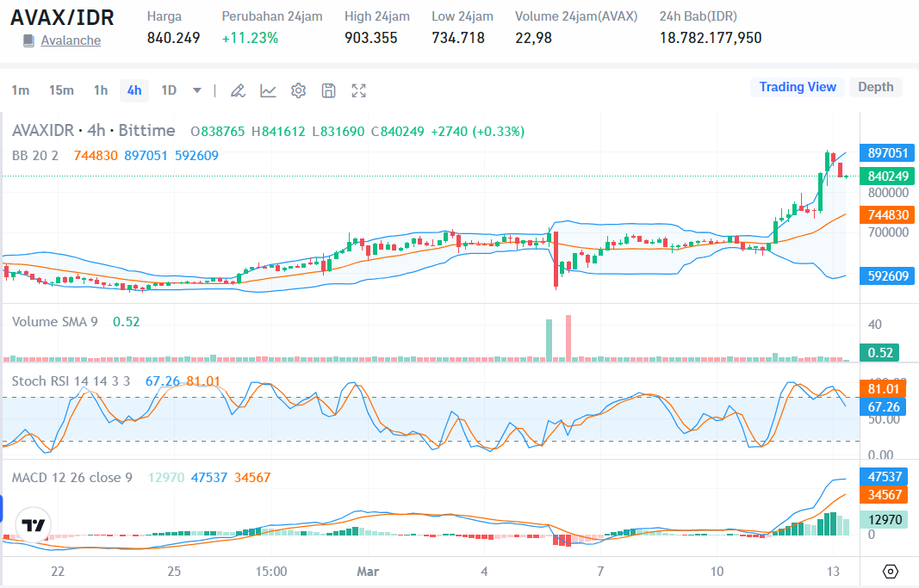Click the Stoch RSI 14 14 3 3 label
Screen dimensions: 919x588
(x=71, y=381)
